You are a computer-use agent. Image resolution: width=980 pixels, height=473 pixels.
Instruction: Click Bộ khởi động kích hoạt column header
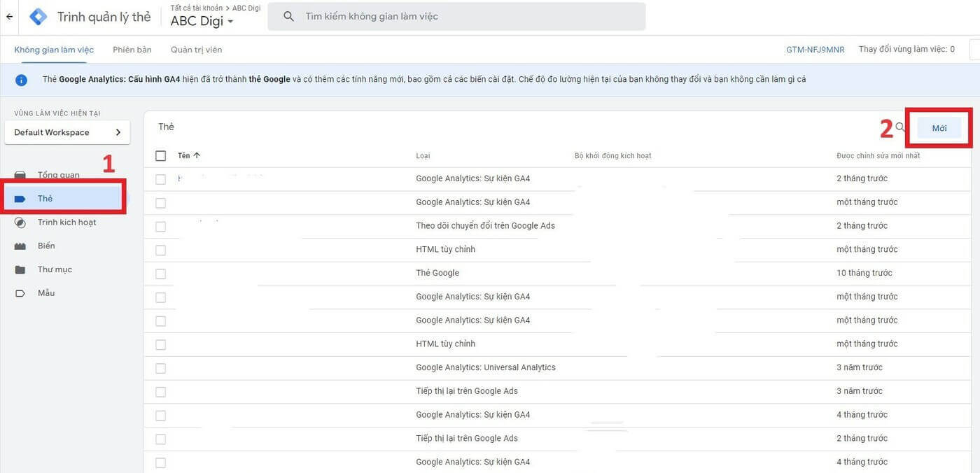612,155
